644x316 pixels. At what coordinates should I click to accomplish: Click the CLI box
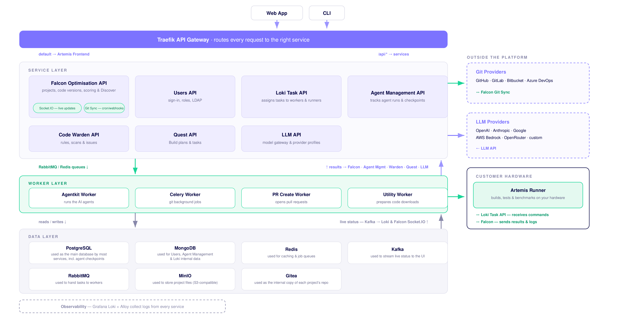327,13
